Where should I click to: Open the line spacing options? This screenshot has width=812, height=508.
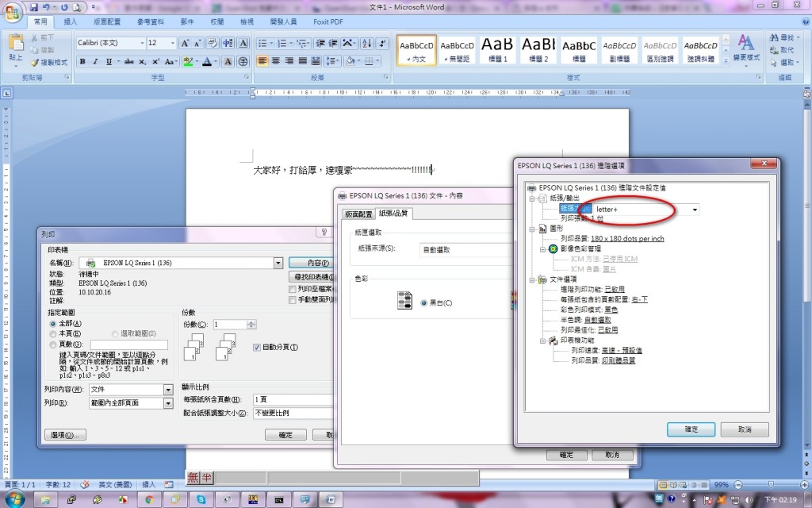pos(331,61)
